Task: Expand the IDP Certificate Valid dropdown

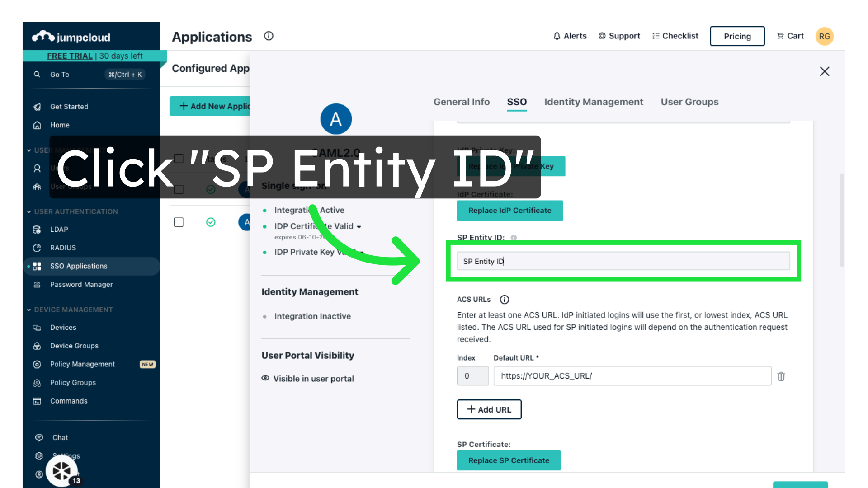Action: click(x=359, y=227)
